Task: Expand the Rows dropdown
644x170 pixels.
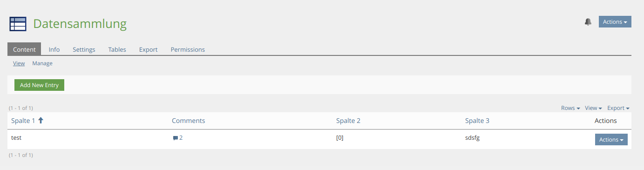Action: click(x=570, y=108)
